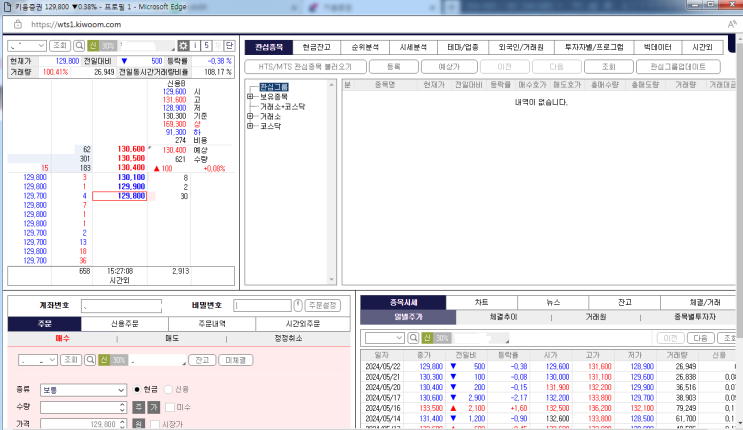Open the 투자자별/프로그램 tab
The width and height of the screenshot is (743, 430).
(x=594, y=47)
